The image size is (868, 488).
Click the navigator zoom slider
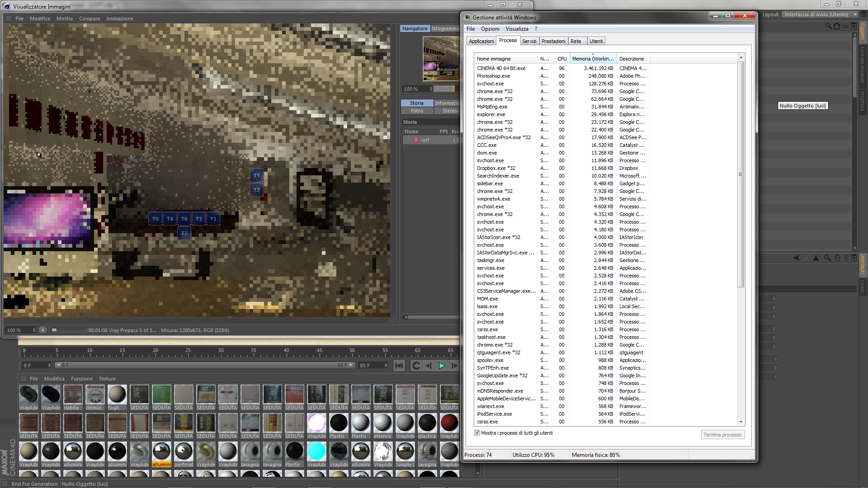(x=445, y=89)
